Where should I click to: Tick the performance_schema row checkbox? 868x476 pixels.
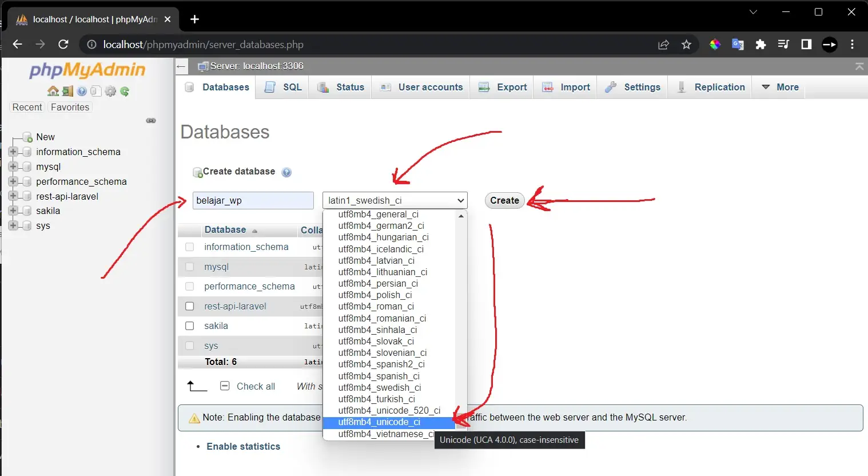(190, 287)
